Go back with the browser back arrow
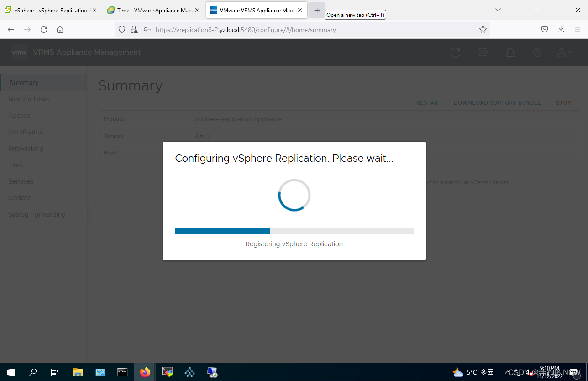Screen dimensions: 588x381 coord(11,29)
